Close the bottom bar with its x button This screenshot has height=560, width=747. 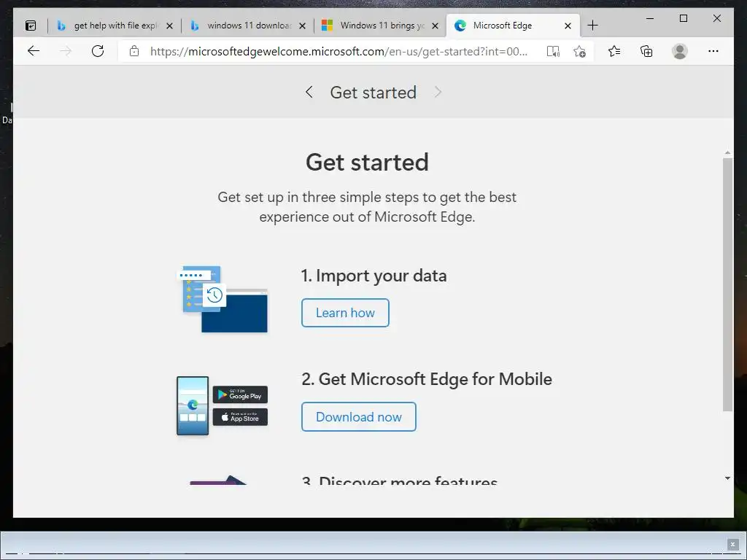732,544
